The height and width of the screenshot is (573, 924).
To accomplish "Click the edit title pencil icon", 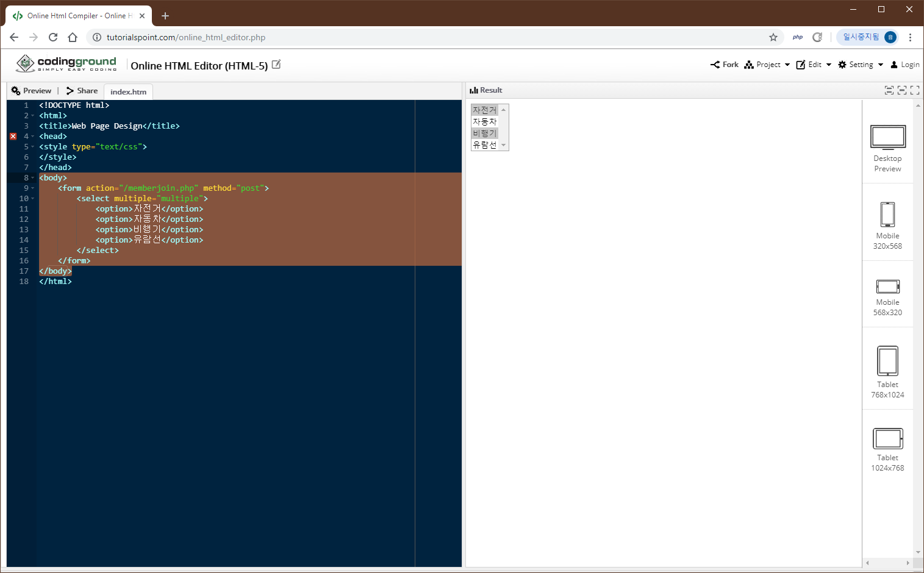I will pyautogui.click(x=276, y=64).
